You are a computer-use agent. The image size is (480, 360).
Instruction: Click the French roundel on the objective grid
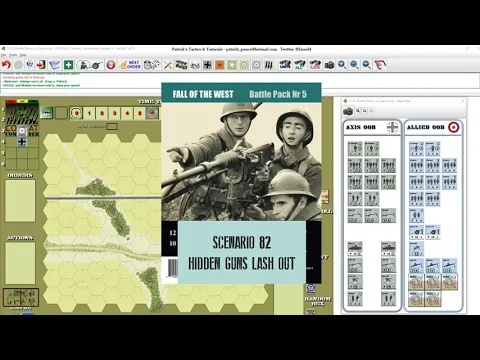point(22,131)
